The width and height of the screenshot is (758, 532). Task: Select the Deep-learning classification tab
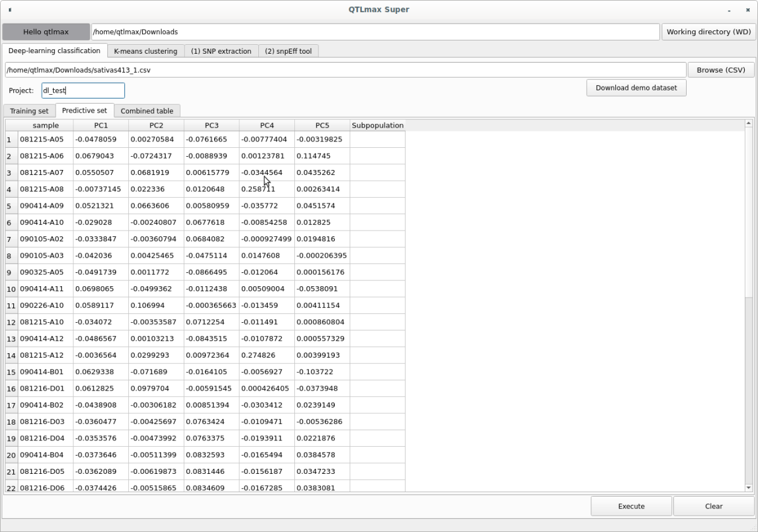tap(54, 51)
